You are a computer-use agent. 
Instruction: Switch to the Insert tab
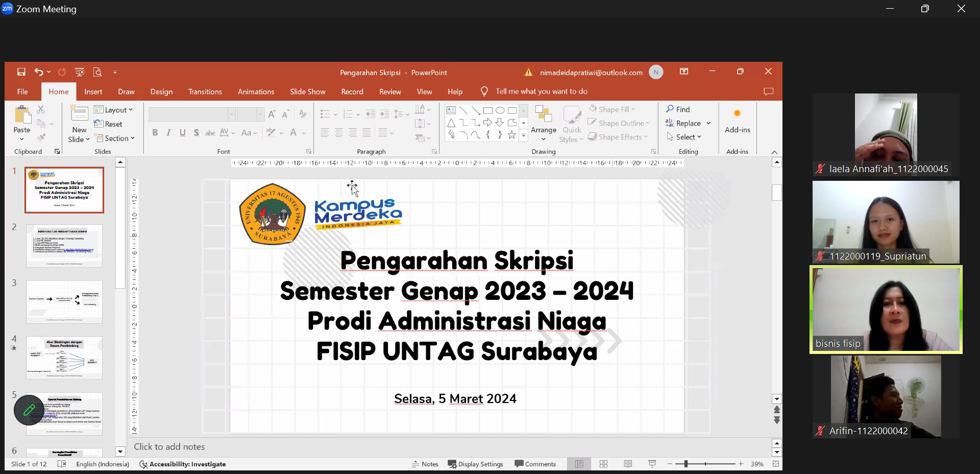coord(93,91)
